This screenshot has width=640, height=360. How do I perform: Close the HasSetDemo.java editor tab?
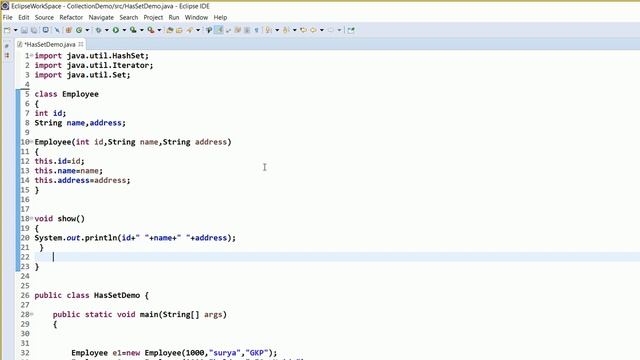click(x=81, y=44)
